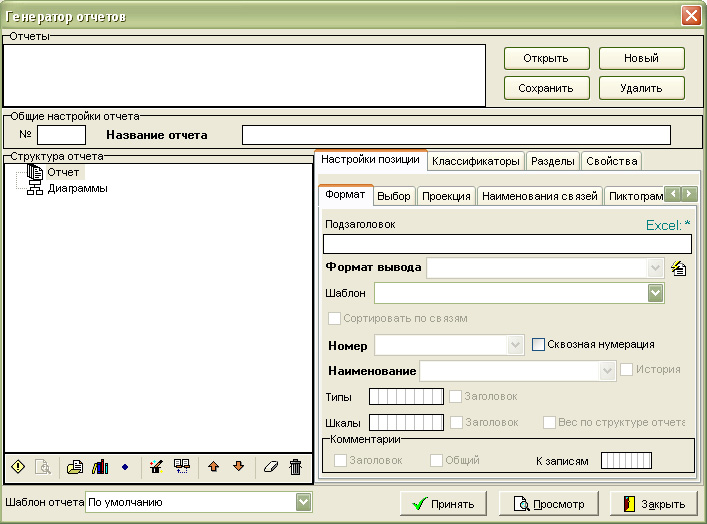Screen dimensions: 707x524
Task: Click the two linked computers icon
Action: [182, 466]
